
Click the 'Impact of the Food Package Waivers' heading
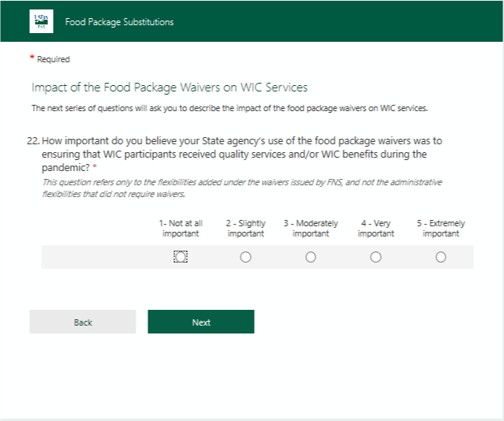click(x=170, y=87)
